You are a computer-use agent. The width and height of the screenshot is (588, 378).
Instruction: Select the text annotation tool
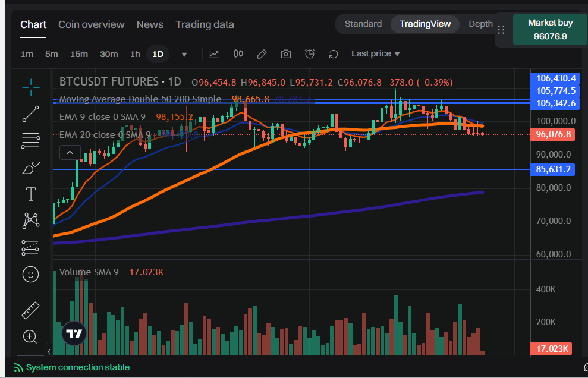(x=30, y=194)
